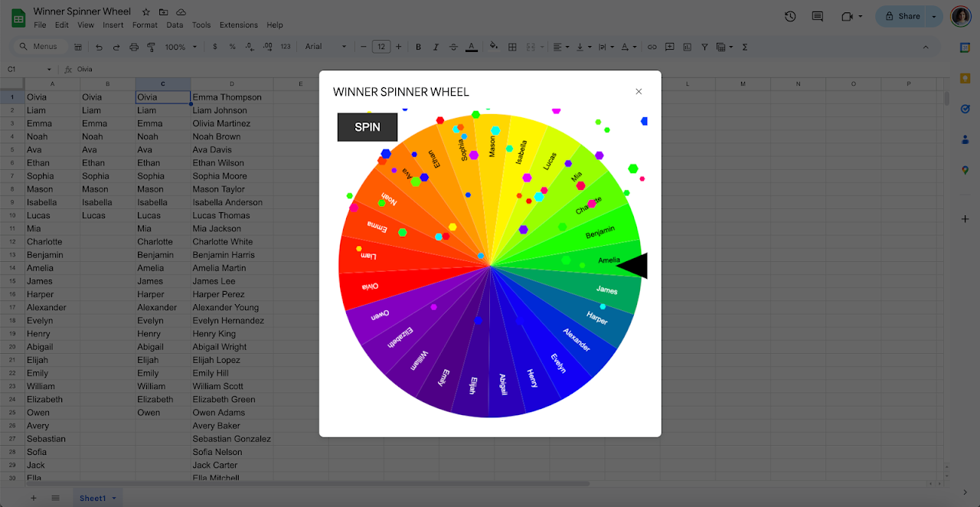Check the cloud save status icon
Viewport: 980px width, 507px height.
(181, 12)
